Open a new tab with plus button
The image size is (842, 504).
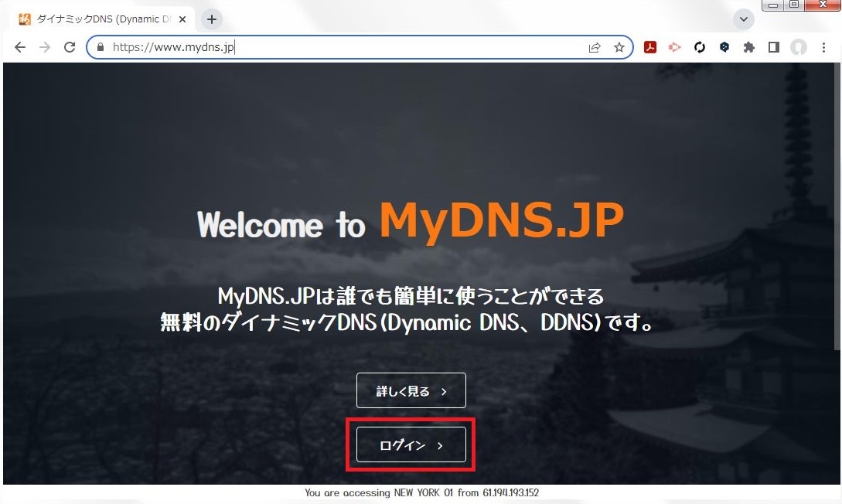(212, 19)
